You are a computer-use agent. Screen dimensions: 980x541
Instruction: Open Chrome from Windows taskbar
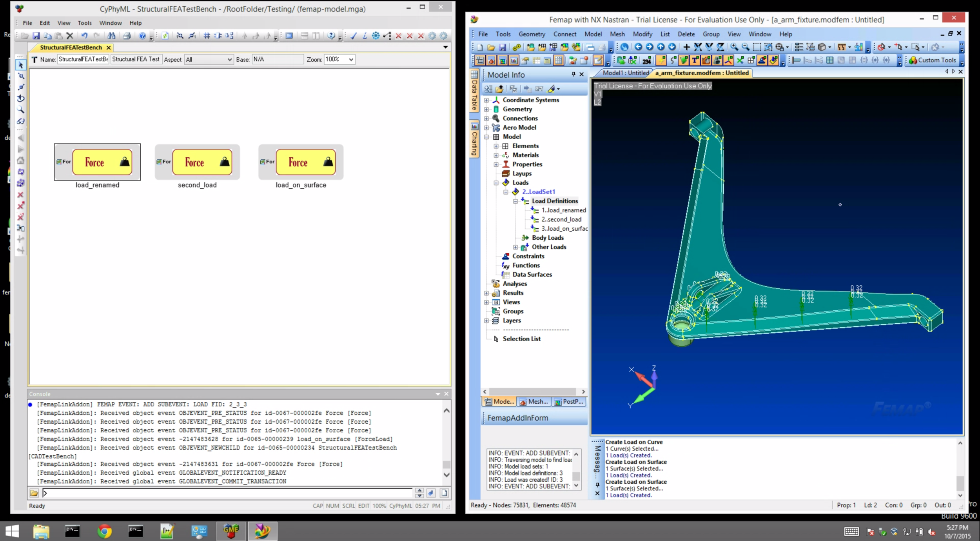pos(104,531)
